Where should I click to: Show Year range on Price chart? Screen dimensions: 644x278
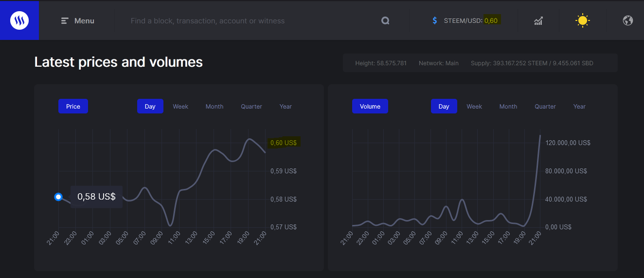click(x=286, y=107)
